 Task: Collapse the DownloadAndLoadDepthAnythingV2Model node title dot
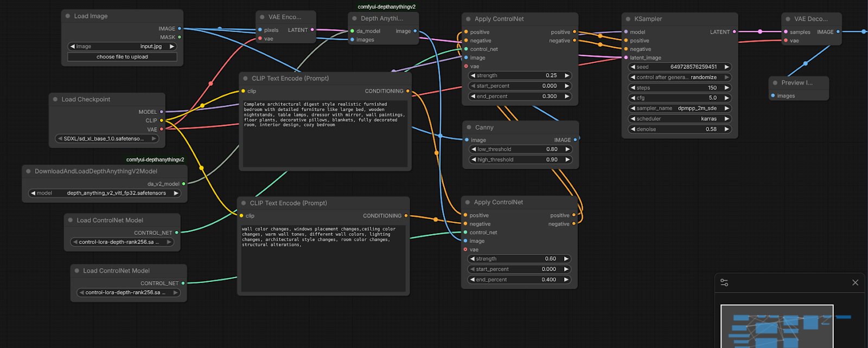(x=28, y=171)
